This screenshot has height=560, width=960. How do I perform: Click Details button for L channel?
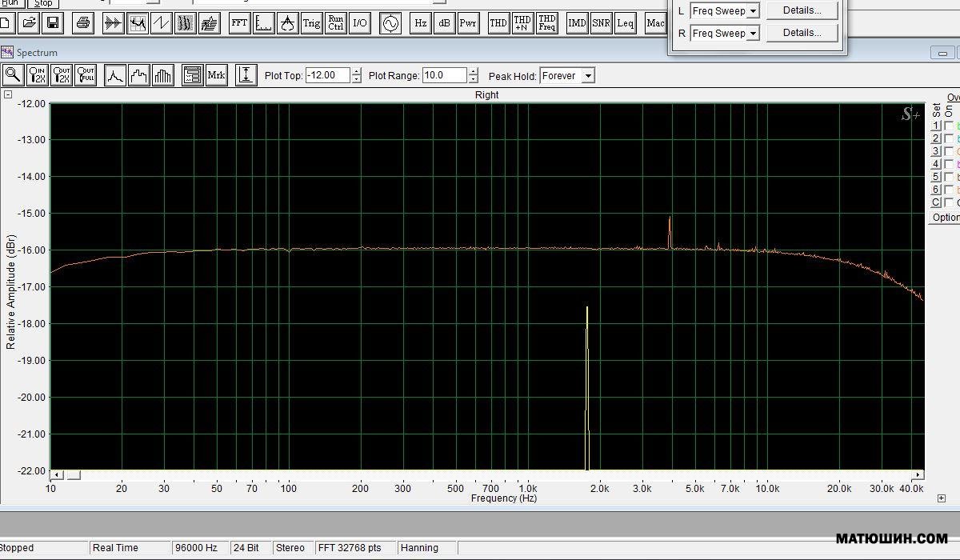802,10
